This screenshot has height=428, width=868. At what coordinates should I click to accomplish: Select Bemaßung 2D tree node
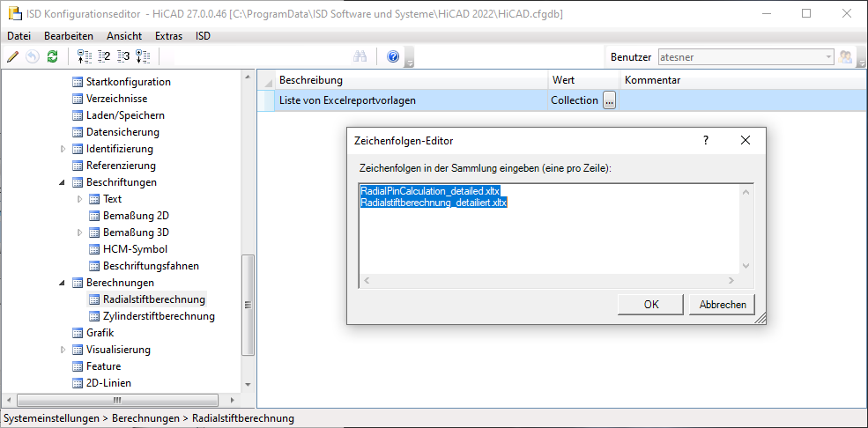pos(137,216)
